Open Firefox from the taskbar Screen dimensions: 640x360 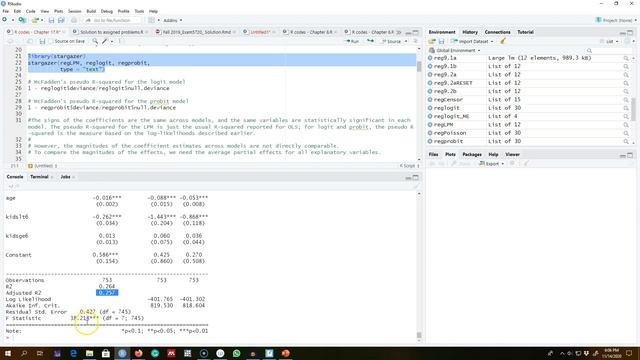(138, 353)
